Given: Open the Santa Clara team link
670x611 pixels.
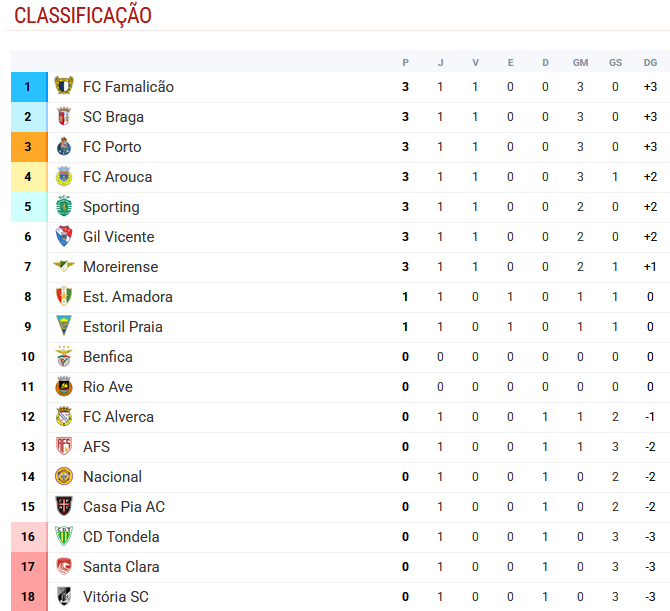Looking at the screenshot, I should [x=121, y=567].
